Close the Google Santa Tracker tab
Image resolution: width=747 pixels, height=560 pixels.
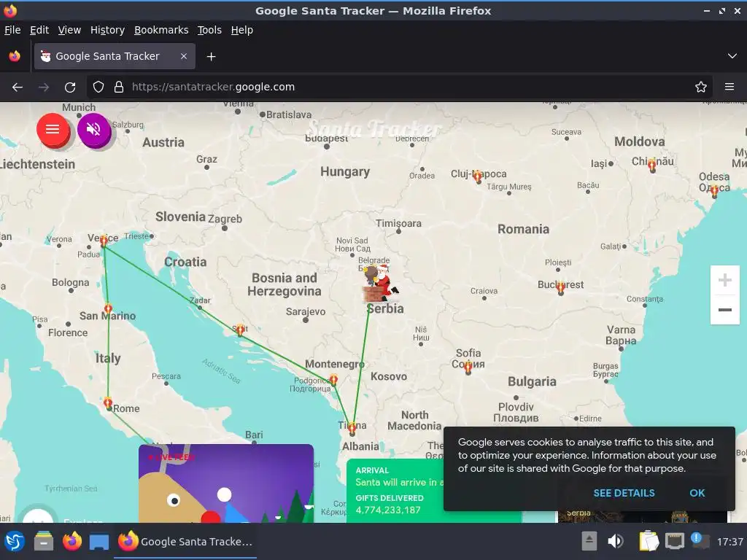click(x=184, y=56)
